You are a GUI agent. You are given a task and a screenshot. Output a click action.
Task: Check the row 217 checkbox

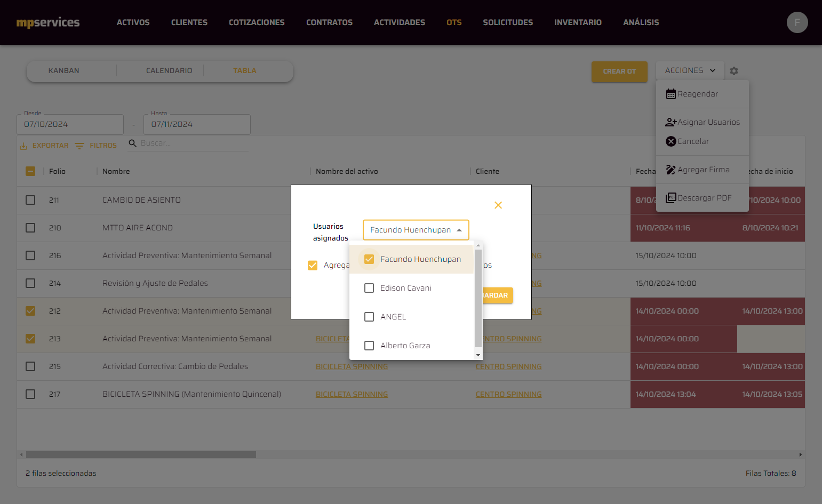[x=30, y=394]
